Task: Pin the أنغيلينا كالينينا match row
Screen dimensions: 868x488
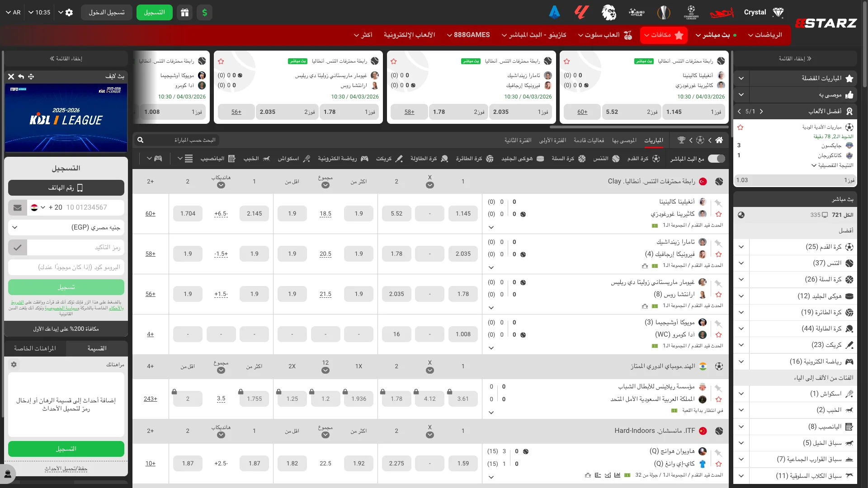Action: 719,203
